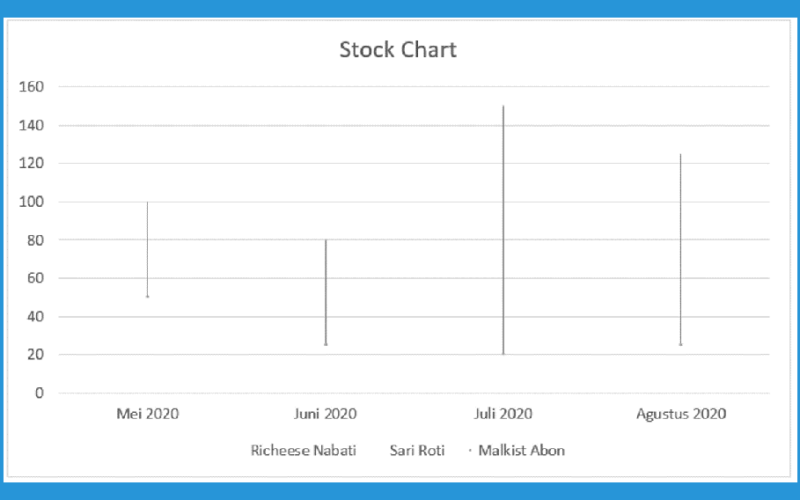
Task: Click the small marker before Malkist Abon
Action: [x=470, y=451]
